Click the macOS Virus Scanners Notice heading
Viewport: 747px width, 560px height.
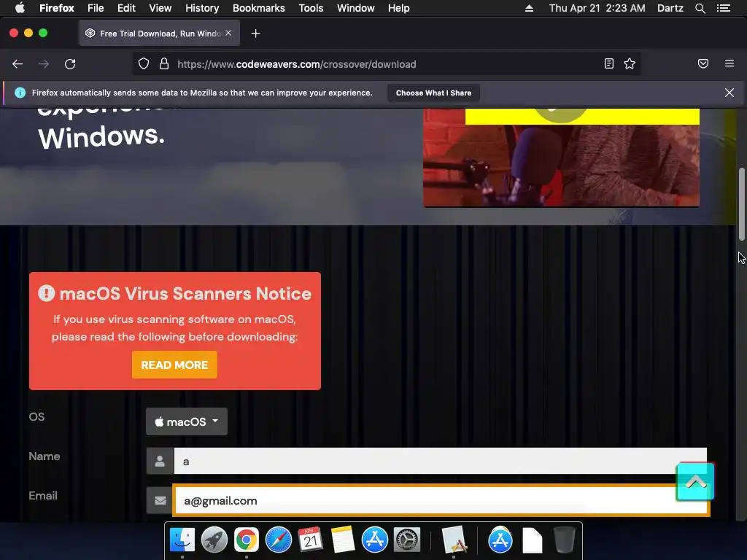point(185,293)
